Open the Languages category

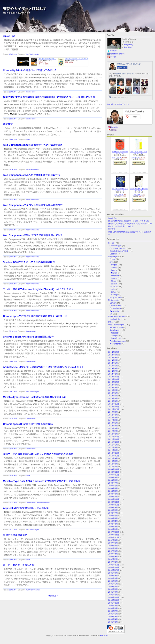tap(113, 257)
